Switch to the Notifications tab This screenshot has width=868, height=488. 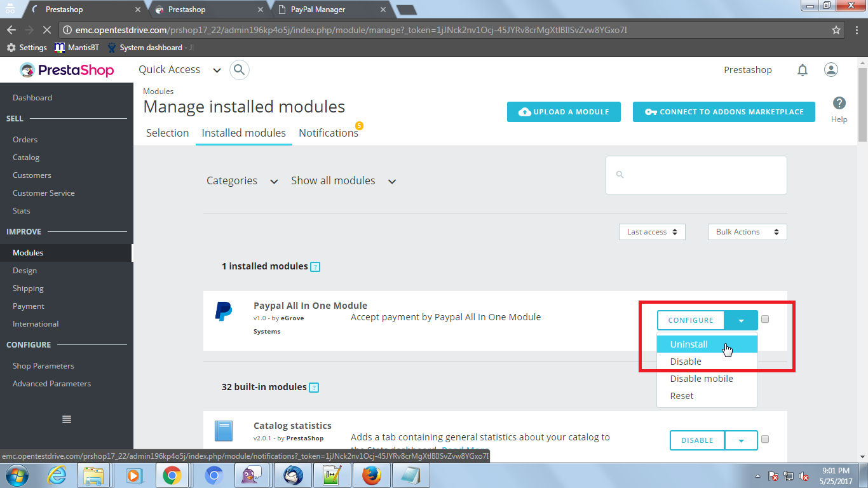pyautogui.click(x=329, y=133)
